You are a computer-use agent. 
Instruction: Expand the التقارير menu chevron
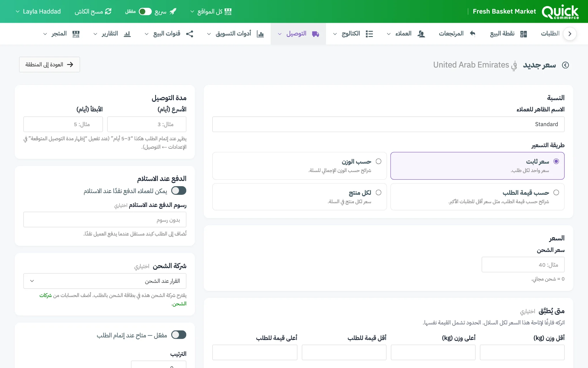[95, 34]
